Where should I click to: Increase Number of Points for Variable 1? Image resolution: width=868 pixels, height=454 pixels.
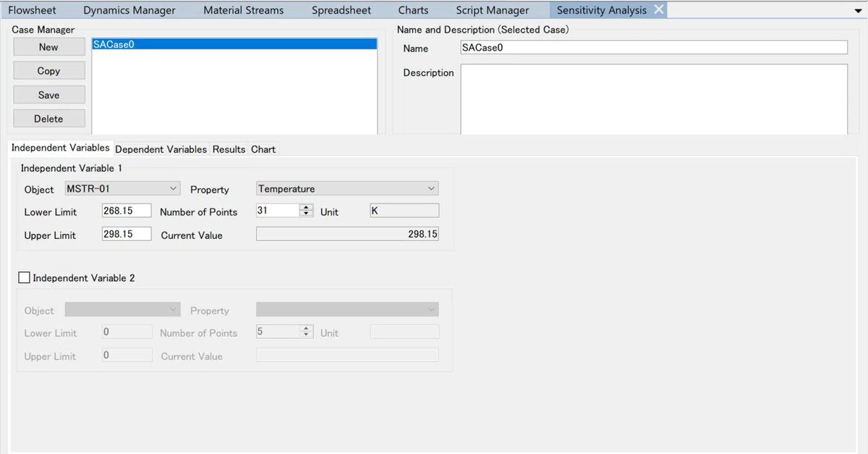pos(307,208)
